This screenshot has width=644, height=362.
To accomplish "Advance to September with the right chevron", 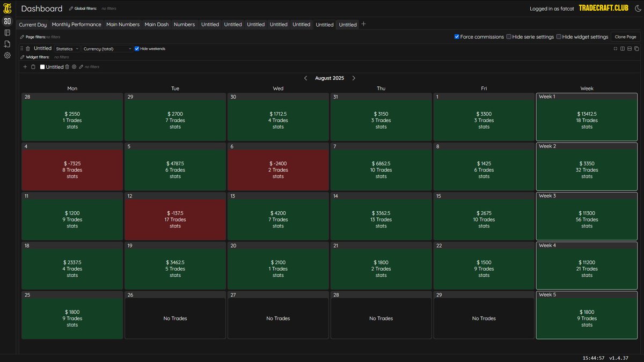I will (x=354, y=78).
